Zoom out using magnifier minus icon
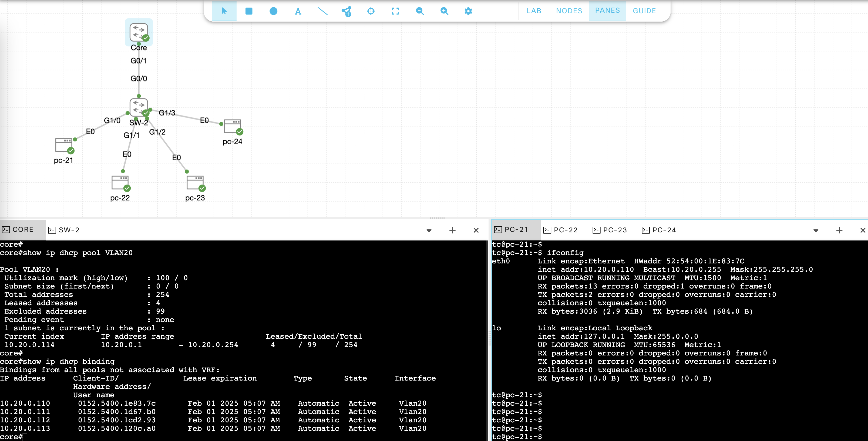Image resolution: width=868 pixels, height=441 pixels. (419, 11)
